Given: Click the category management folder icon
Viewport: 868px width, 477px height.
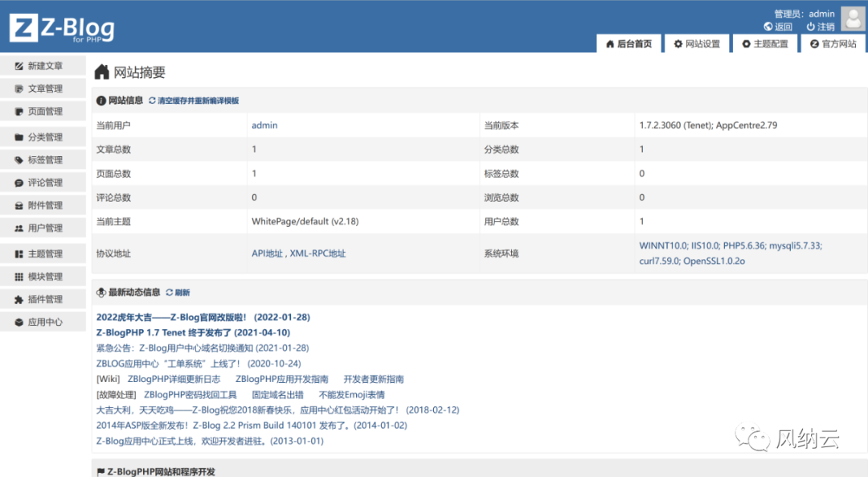Looking at the screenshot, I should tap(18, 137).
